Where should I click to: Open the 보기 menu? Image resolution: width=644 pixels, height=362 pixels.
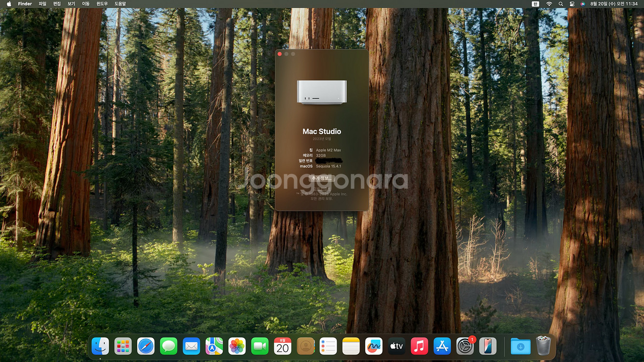(x=71, y=3)
